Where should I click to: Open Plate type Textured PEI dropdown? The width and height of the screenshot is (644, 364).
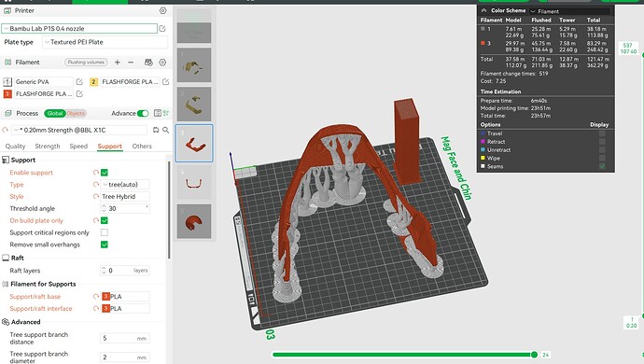click(x=105, y=42)
